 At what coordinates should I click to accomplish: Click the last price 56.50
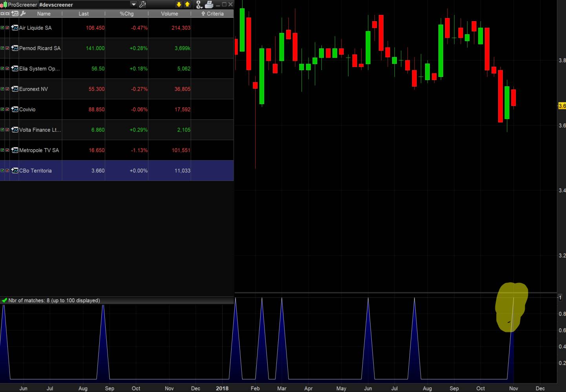click(x=98, y=69)
